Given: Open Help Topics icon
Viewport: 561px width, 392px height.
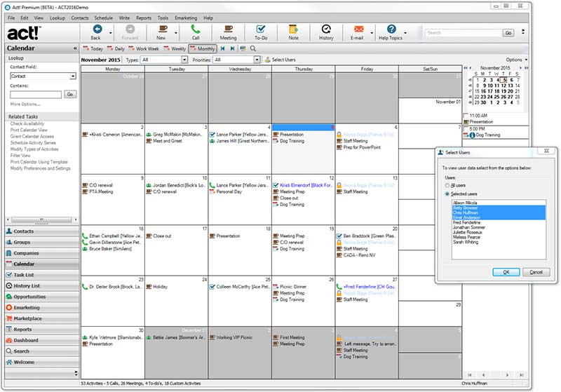Looking at the screenshot, I should [391, 29].
